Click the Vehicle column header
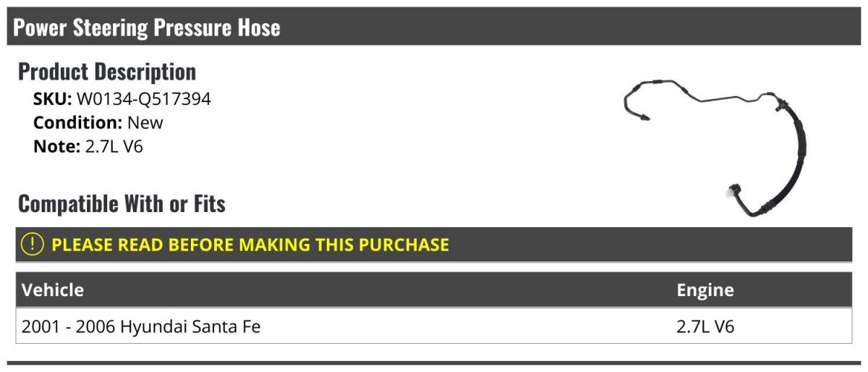 click(53, 290)
